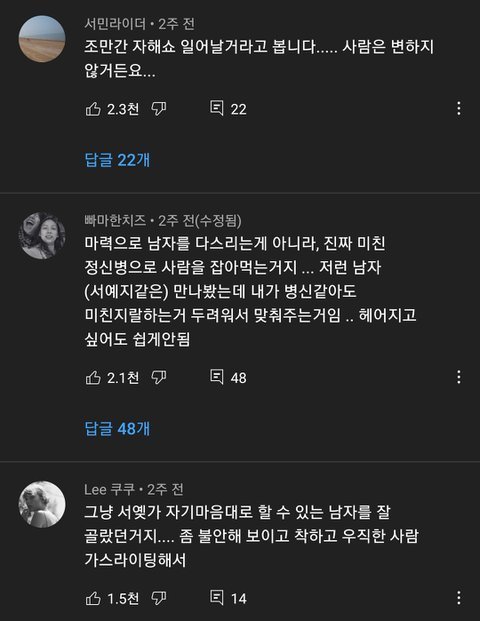Open 빠마한치즈 profile avatar

coord(42,236)
